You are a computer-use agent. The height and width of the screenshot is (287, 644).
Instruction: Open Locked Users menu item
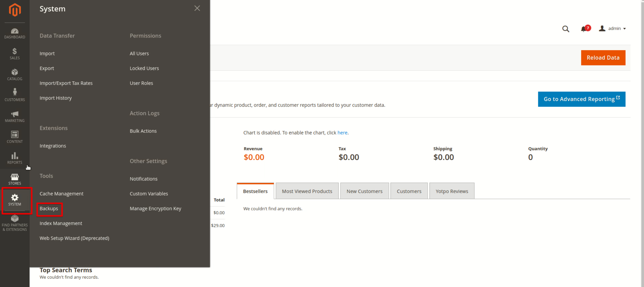[144, 68]
